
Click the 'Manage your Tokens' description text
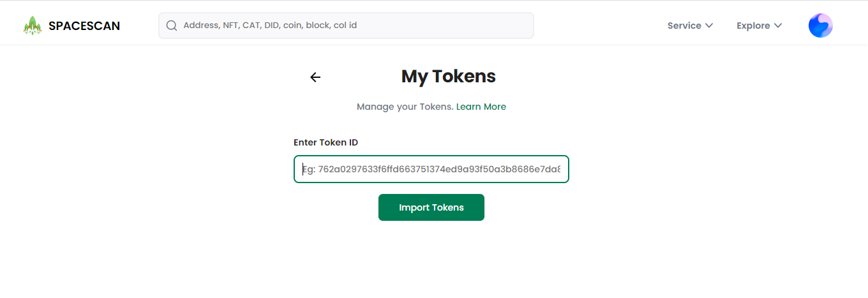405,107
